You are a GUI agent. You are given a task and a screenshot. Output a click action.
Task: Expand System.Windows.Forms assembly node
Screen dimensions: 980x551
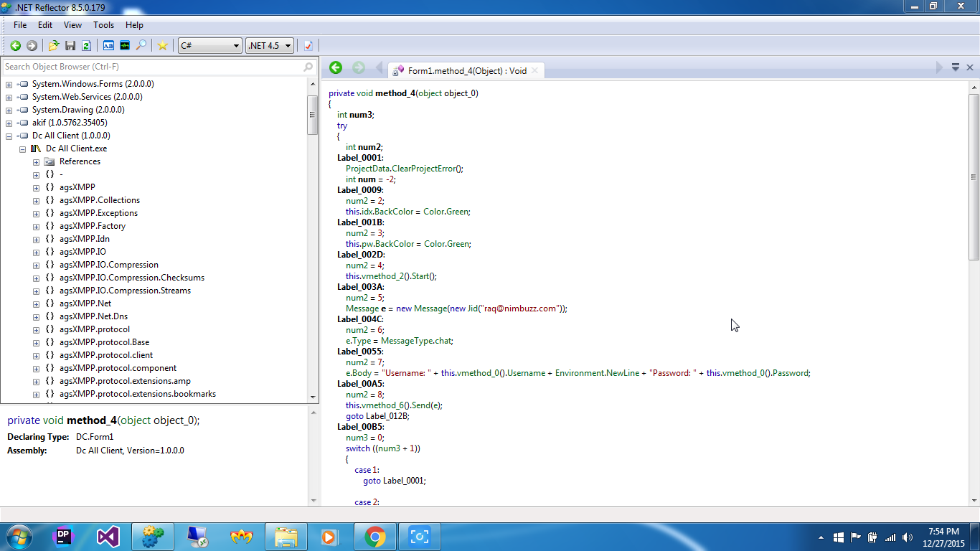9,84
